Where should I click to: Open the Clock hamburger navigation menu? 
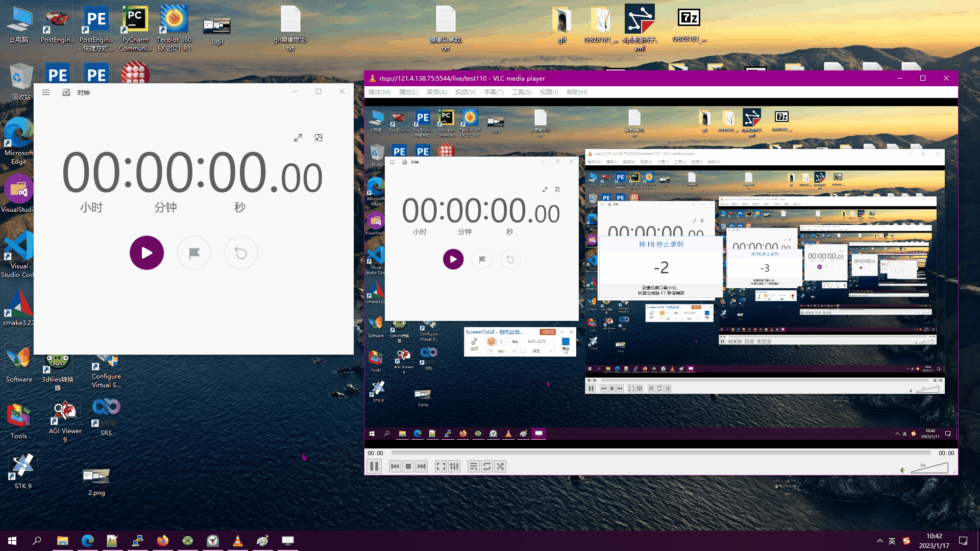click(x=46, y=92)
